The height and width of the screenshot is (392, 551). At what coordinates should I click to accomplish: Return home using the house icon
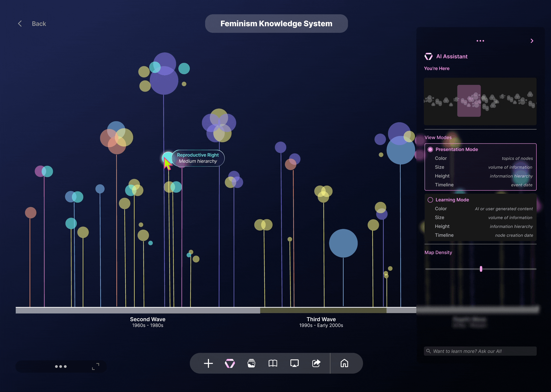click(x=345, y=363)
